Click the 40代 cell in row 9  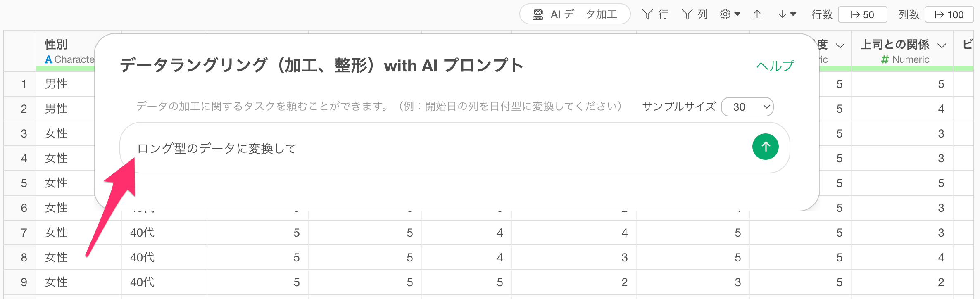pyautogui.click(x=142, y=282)
